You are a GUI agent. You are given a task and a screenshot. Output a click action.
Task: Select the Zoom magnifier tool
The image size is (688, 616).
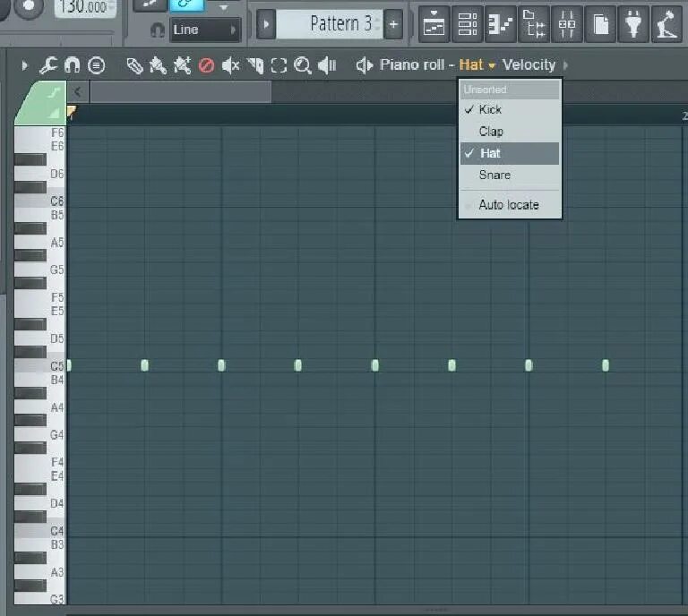point(303,65)
